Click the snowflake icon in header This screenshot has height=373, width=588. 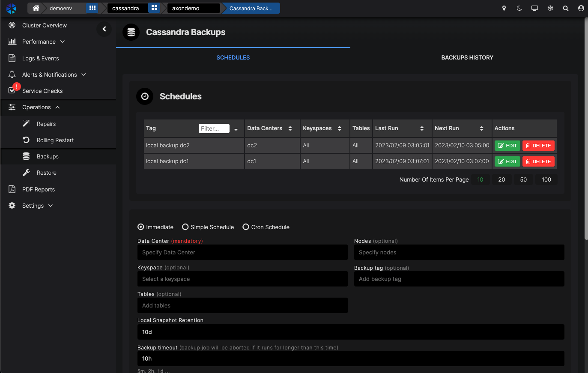tap(550, 8)
